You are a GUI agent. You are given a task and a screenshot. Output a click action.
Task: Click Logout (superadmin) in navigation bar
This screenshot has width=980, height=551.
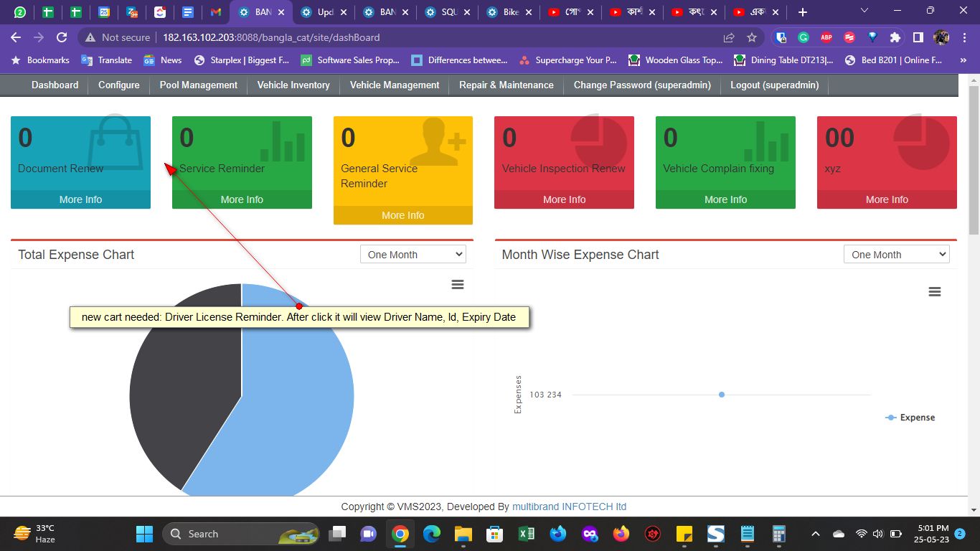coord(774,85)
